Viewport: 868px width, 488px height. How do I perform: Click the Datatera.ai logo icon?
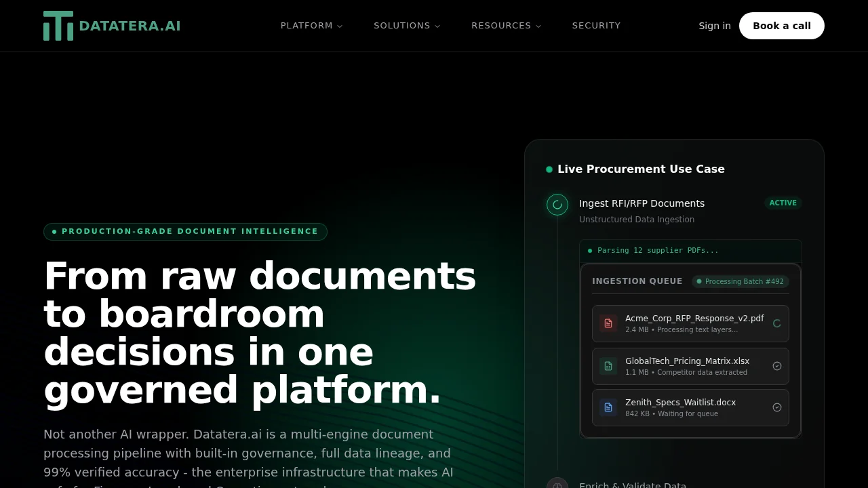click(x=58, y=25)
